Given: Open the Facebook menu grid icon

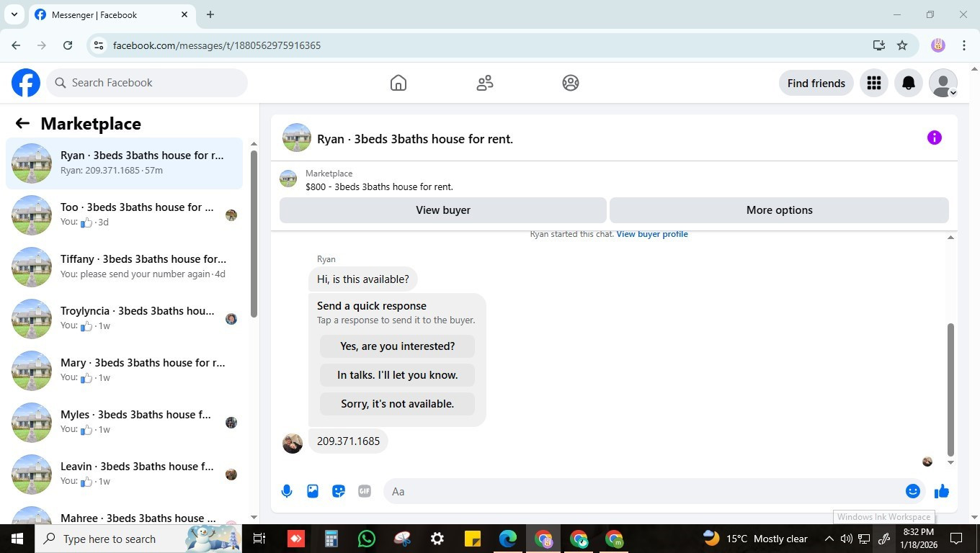Looking at the screenshot, I should tap(874, 83).
